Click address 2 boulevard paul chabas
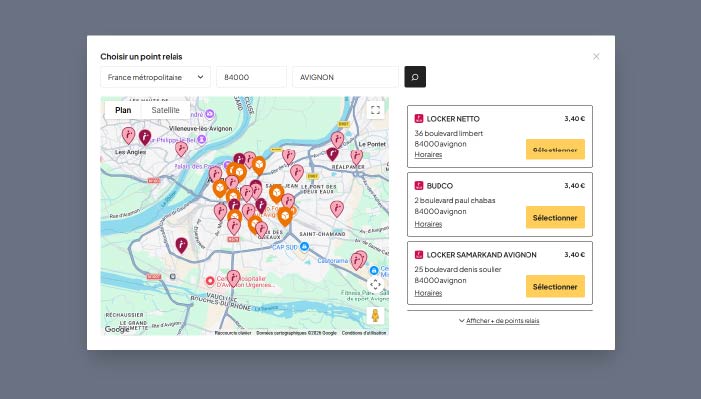This screenshot has width=701, height=399. click(455, 200)
